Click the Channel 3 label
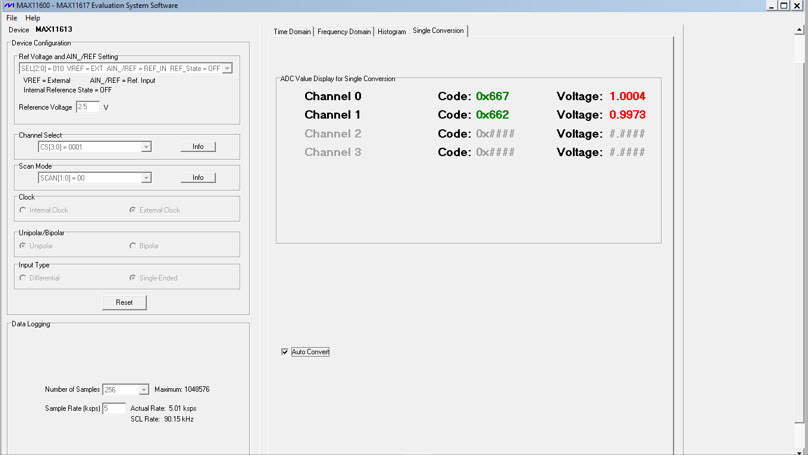Screen dimensions: 808x455 (333, 153)
